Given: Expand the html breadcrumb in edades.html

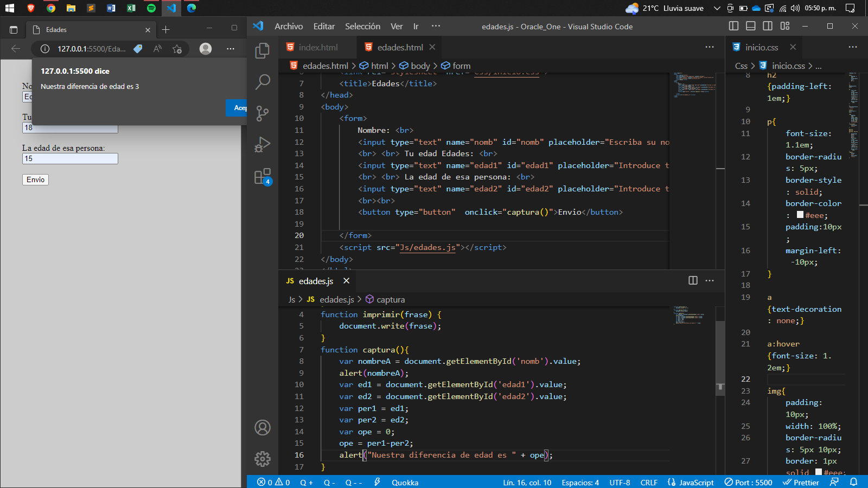Looking at the screenshot, I should pyautogui.click(x=374, y=66).
